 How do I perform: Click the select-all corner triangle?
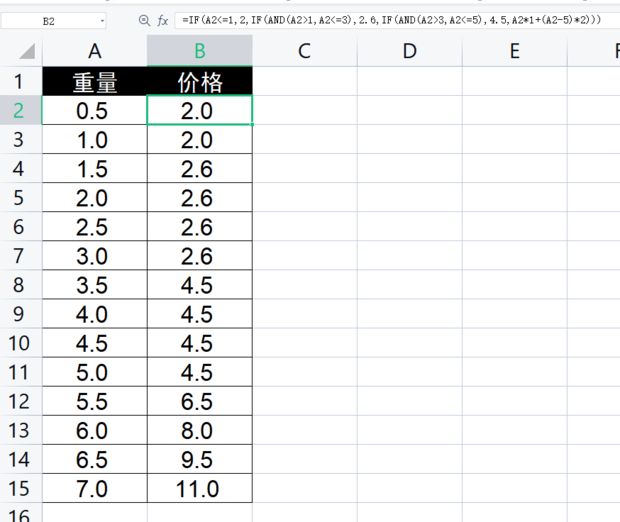(27, 51)
